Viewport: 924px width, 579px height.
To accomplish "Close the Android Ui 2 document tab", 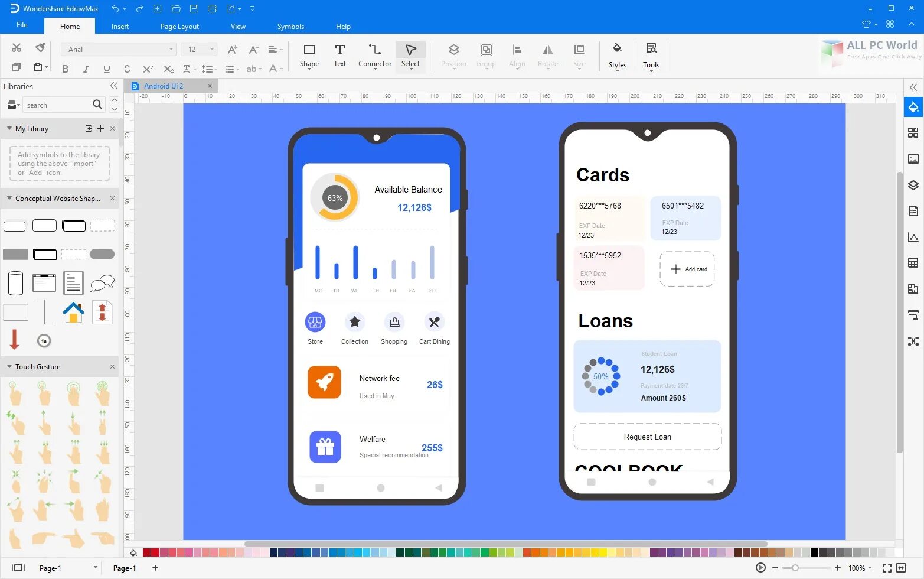I will point(210,86).
